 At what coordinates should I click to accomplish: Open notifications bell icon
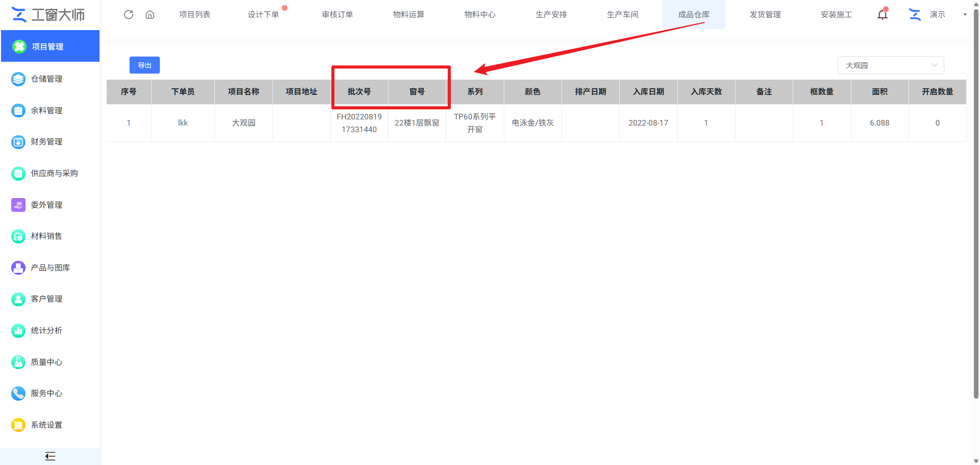tap(883, 14)
